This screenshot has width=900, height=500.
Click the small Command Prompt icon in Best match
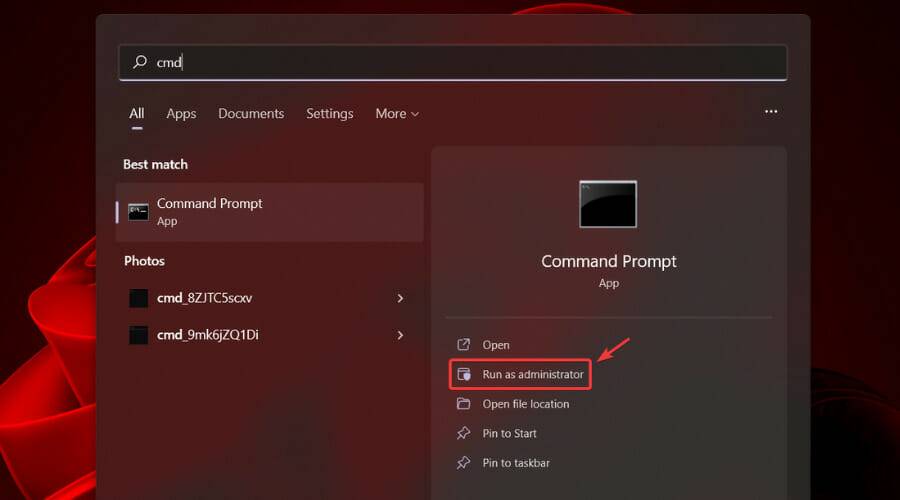tap(138, 211)
